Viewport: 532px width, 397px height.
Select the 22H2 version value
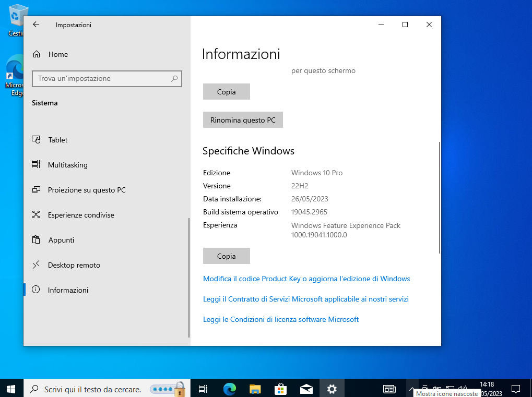(x=300, y=186)
